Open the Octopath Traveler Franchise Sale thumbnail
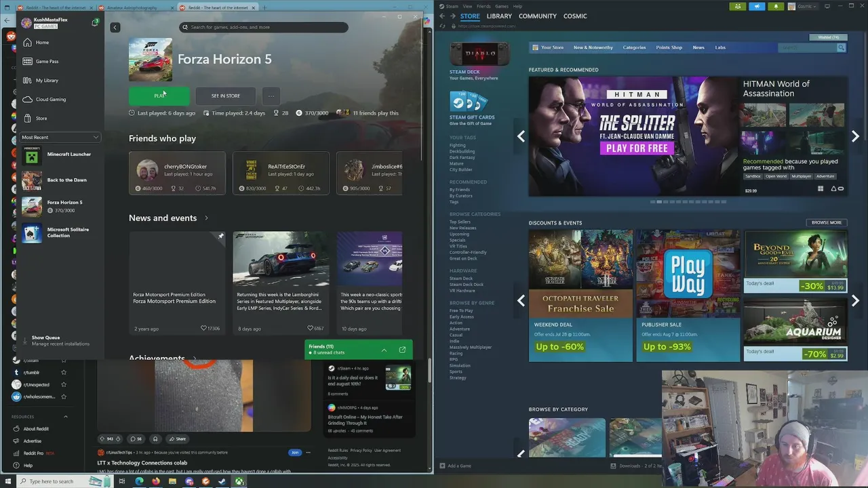The height and width of the screenshot is (488, 868). pyautogui.click(x=580, y=296)
